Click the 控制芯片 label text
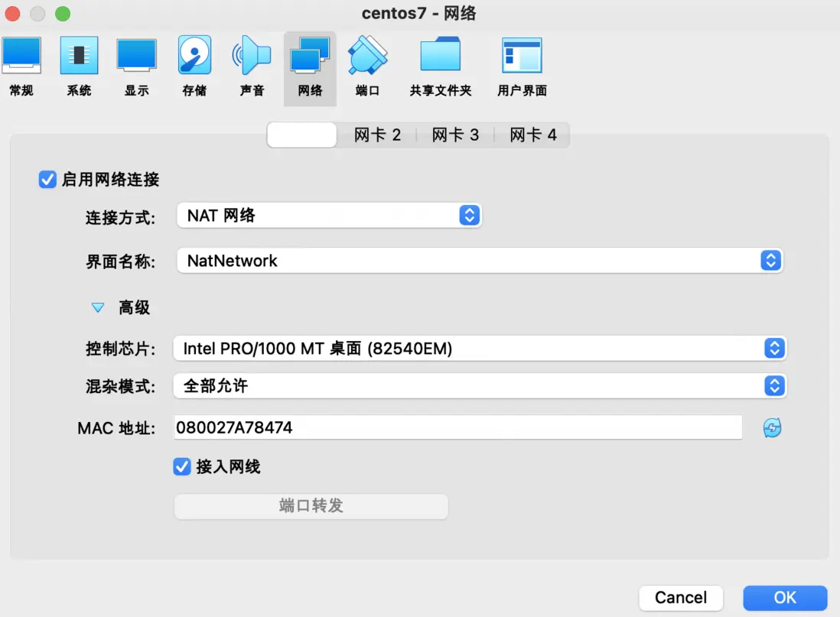The image size is (840, 617). coord(120,349)
